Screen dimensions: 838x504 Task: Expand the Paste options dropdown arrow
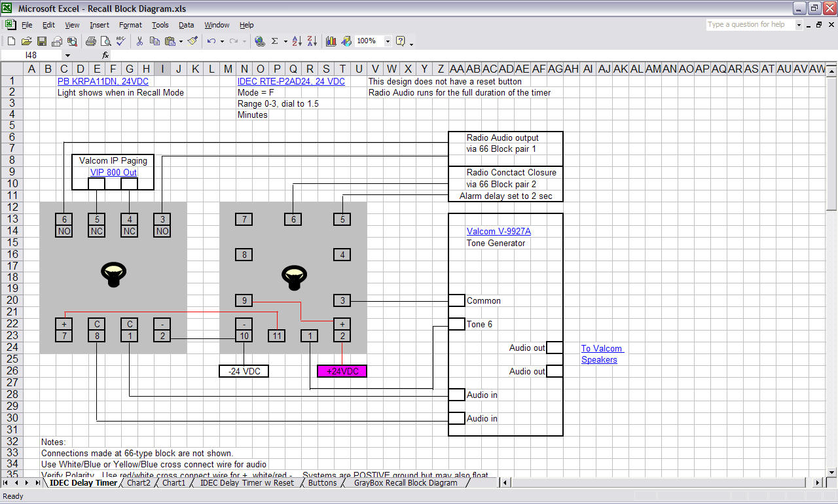pyautogui.click(x=180, y=41)
